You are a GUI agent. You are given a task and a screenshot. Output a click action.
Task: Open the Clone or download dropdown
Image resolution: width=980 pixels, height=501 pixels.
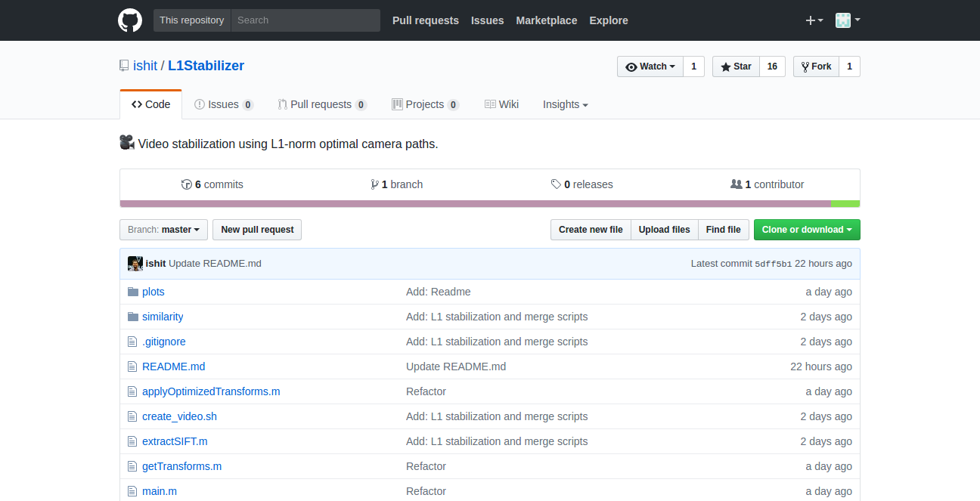[x=806, y=230]
